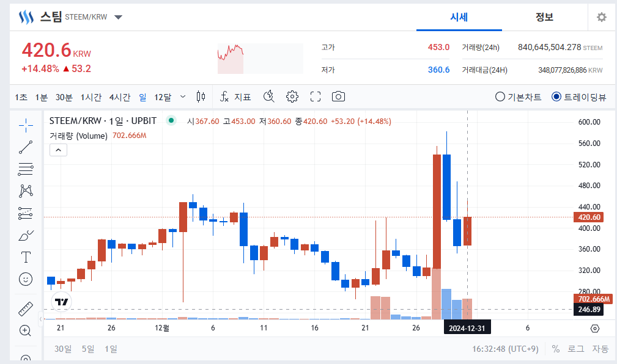Viewport: 617px width, 364px height.
Task: Set interval to 12달
Action: (163, 97)
